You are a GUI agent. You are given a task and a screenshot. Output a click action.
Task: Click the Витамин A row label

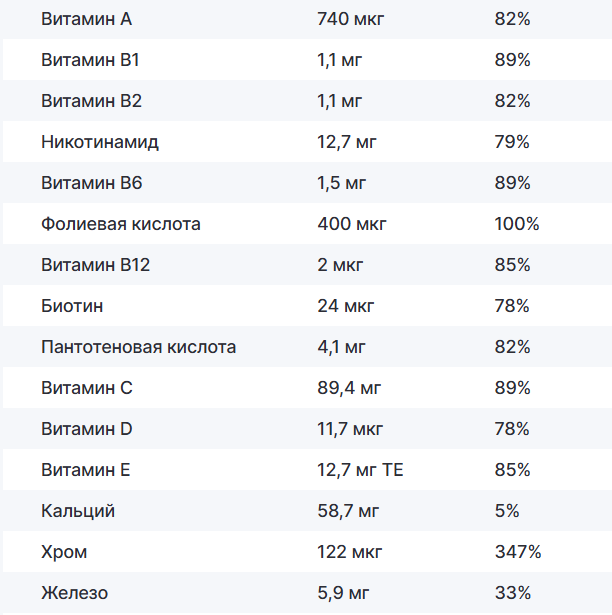[x=87, y=19]
